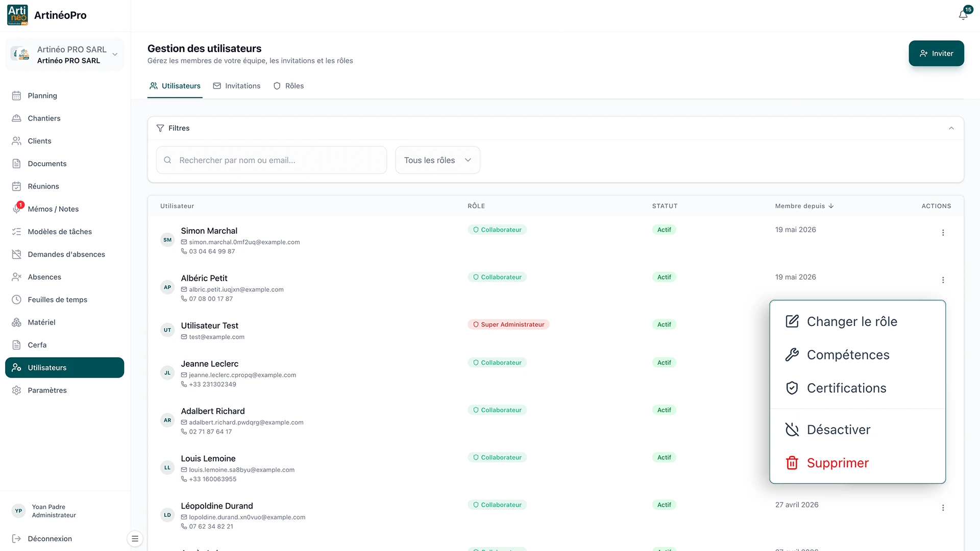Click email test@example.com

click(216, 337)
